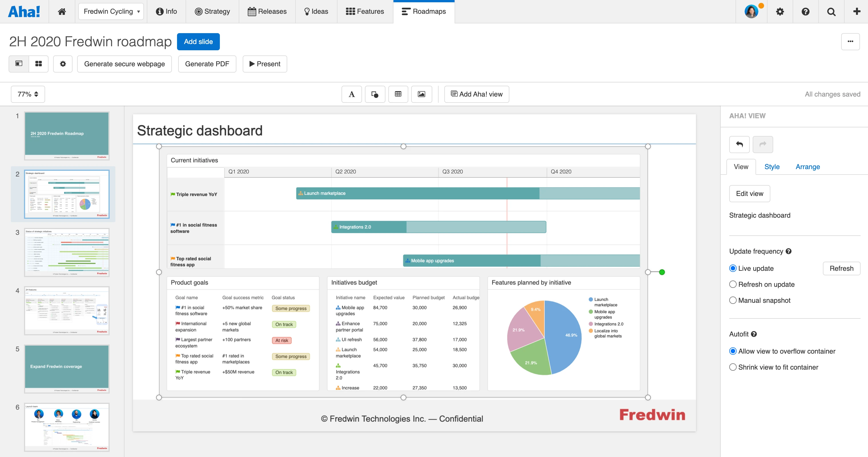Open the 77% zoom level dropdown
The image size is (868, 457).
pyautogui.click(x=28, y=94)
